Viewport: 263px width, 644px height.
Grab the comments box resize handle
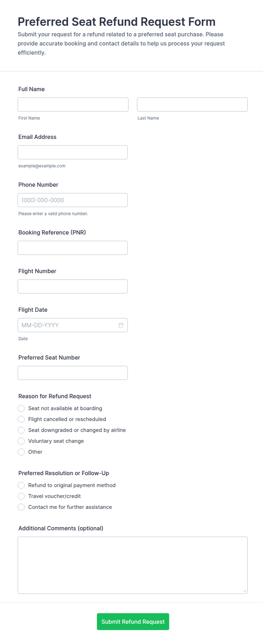tap(245, 591)
